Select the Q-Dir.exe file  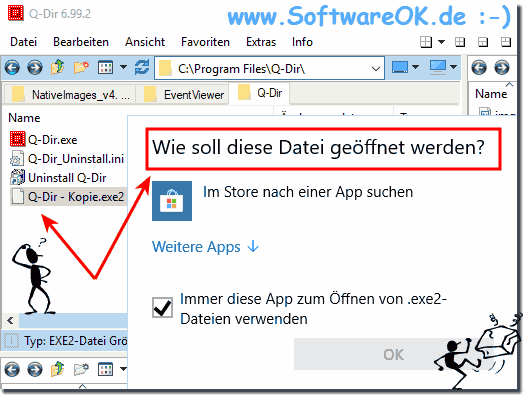pos(44,140)
